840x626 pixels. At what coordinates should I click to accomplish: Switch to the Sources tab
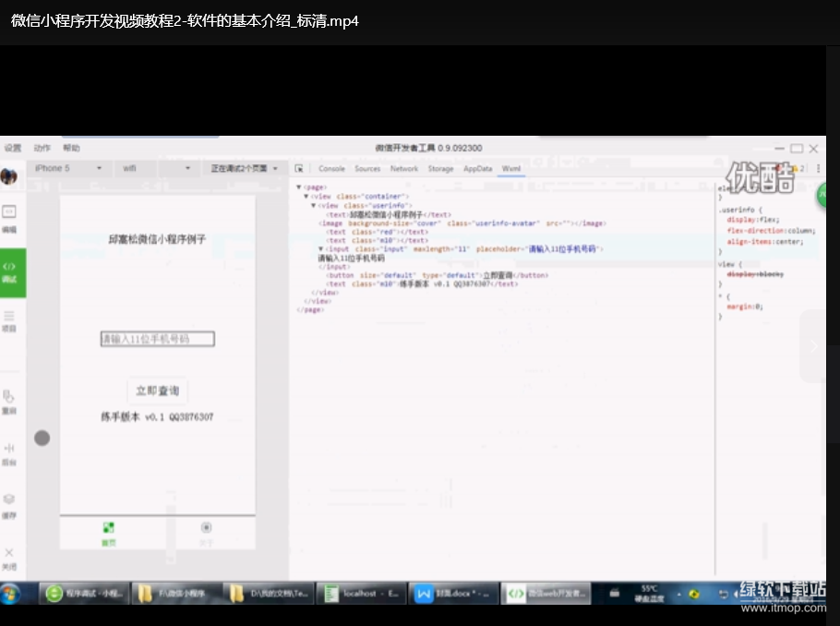pos(367,168)
